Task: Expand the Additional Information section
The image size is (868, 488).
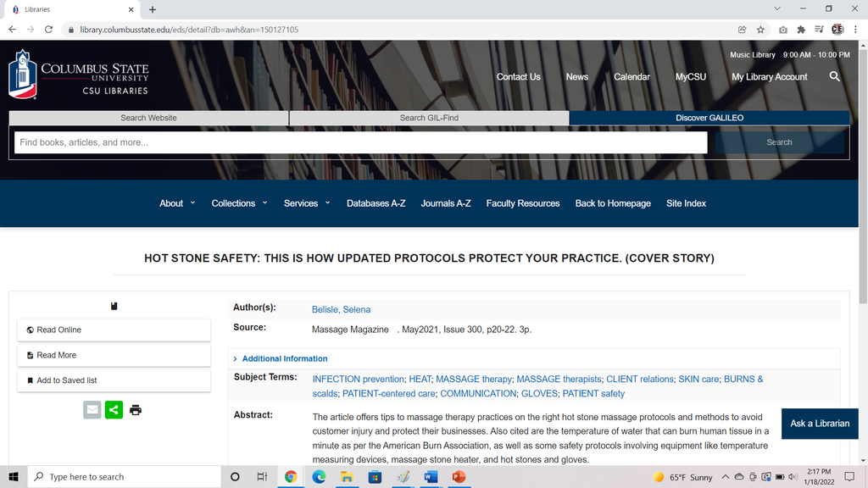Action: [284, 358]
